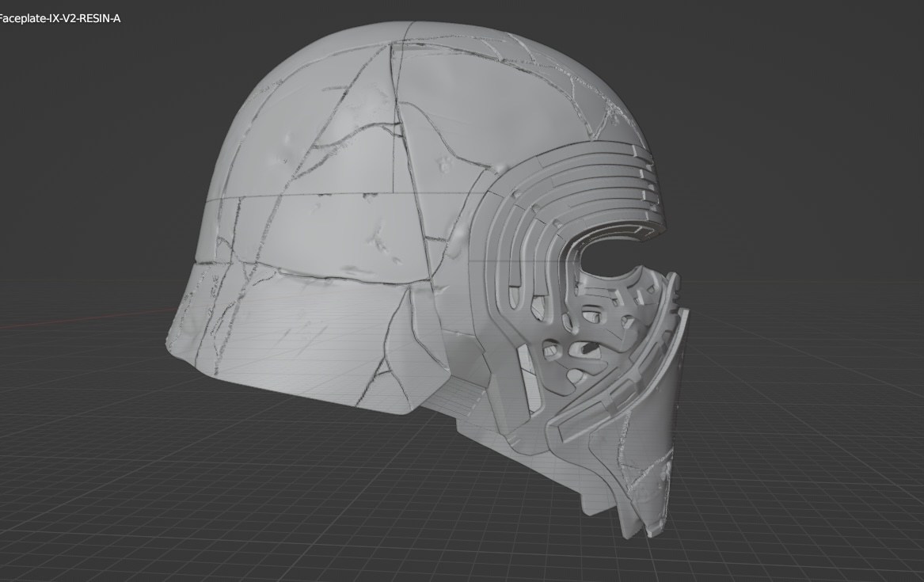Click the Faceplate-IX-V2-RESIN-A object name label
The width and height of the screenshot is (924, 582).
59,18
